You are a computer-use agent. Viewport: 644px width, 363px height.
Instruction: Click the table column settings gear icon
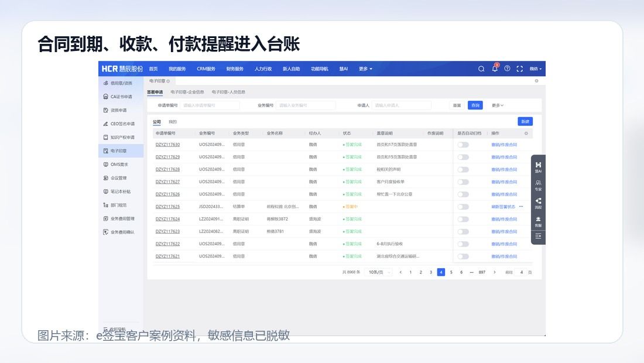click(526, 133)
